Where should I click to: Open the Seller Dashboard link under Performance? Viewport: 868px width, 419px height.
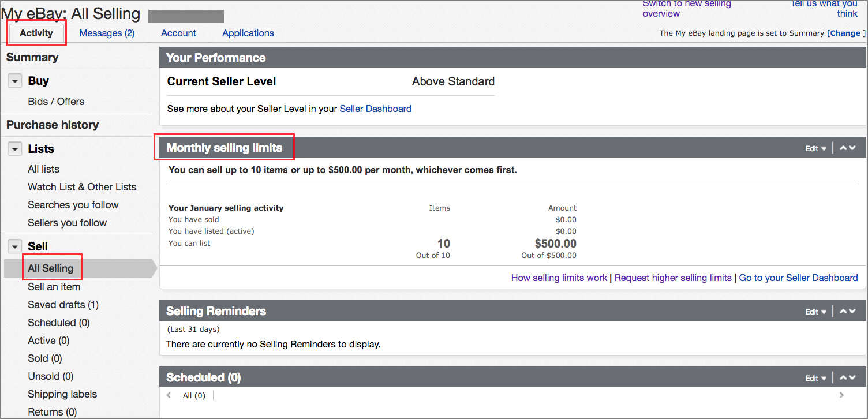tap(375, 109)
